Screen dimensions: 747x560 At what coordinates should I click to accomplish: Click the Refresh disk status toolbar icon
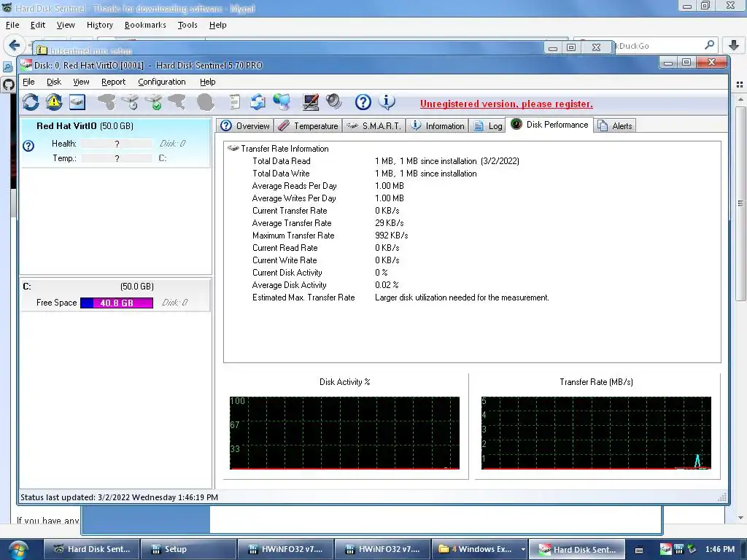31,102
